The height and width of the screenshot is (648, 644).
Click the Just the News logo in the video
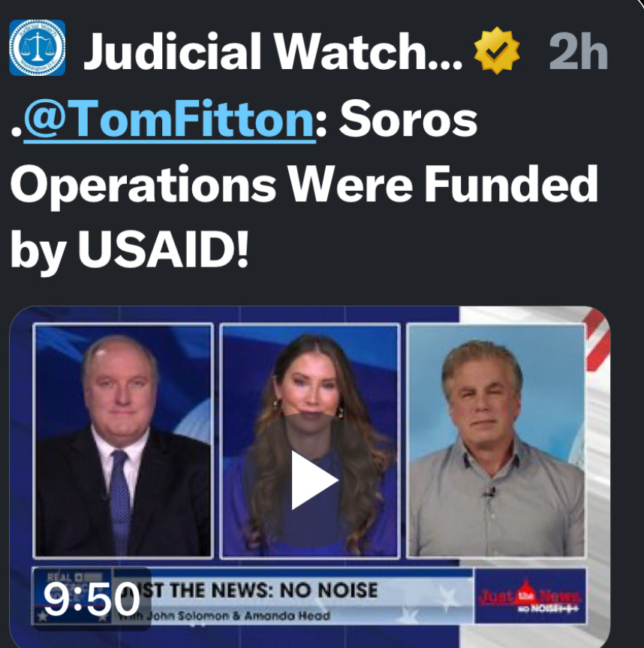530,596
